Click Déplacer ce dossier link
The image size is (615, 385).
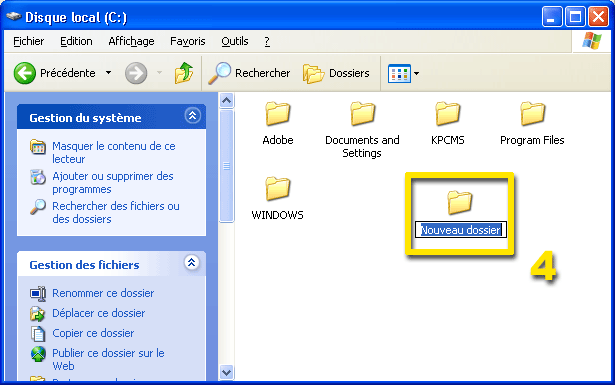pos(99,313)
